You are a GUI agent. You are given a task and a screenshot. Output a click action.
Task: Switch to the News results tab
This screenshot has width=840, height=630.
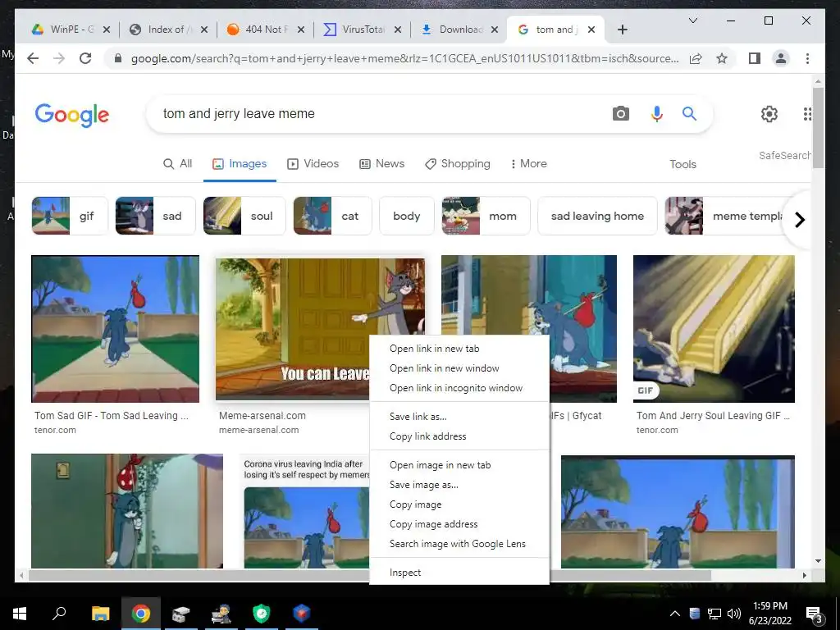tap(381, 163)
